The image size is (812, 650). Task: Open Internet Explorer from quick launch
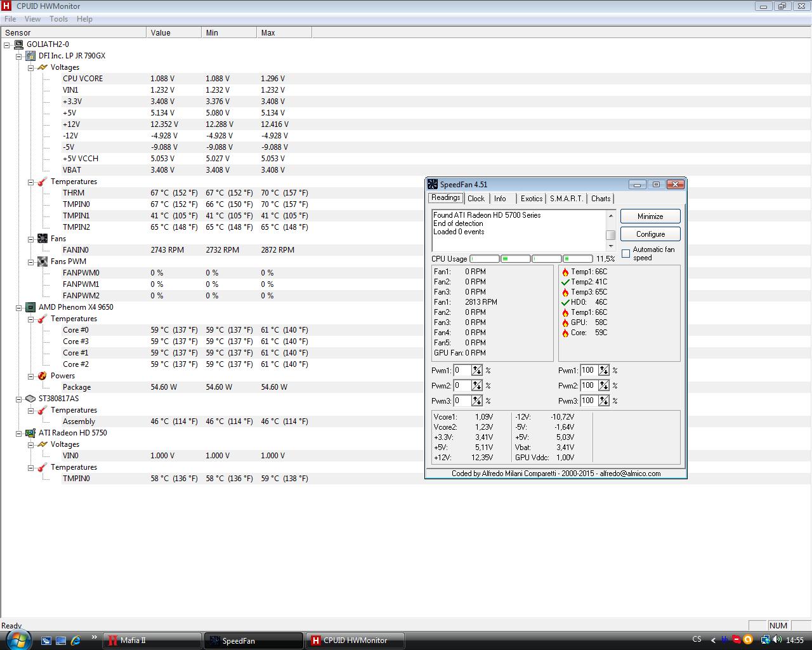(75, 640)
